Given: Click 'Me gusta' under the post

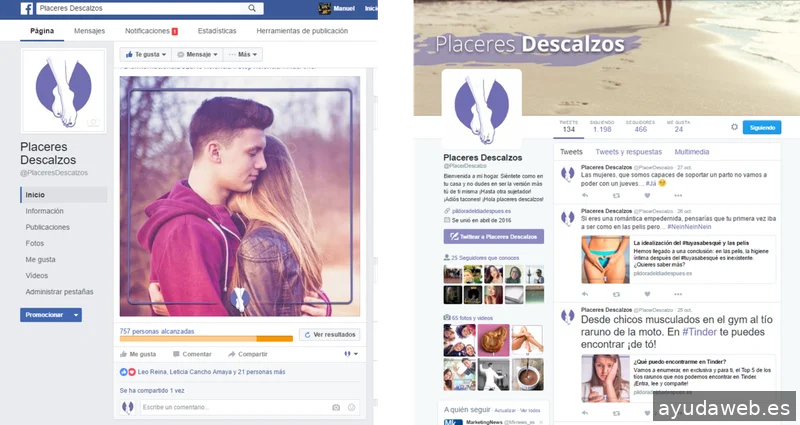Looking at the screenshot, I should pyautogui.click(x=138, y=354).
